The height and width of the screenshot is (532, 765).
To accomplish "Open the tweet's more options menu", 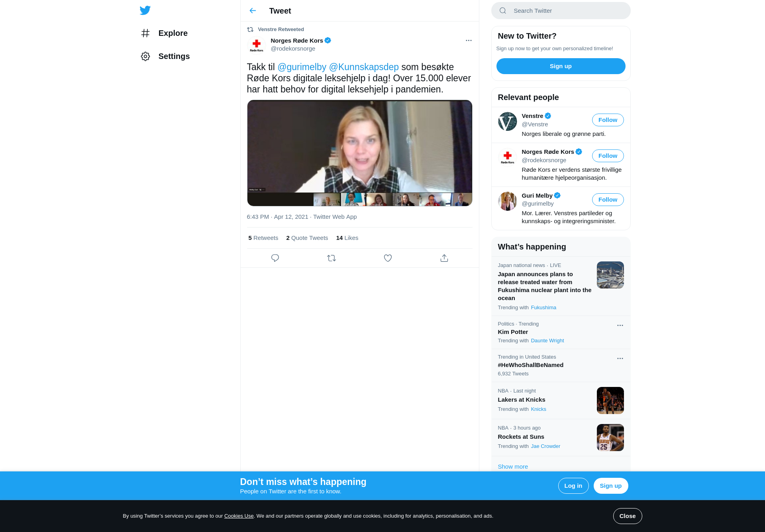I will point(469,41).
